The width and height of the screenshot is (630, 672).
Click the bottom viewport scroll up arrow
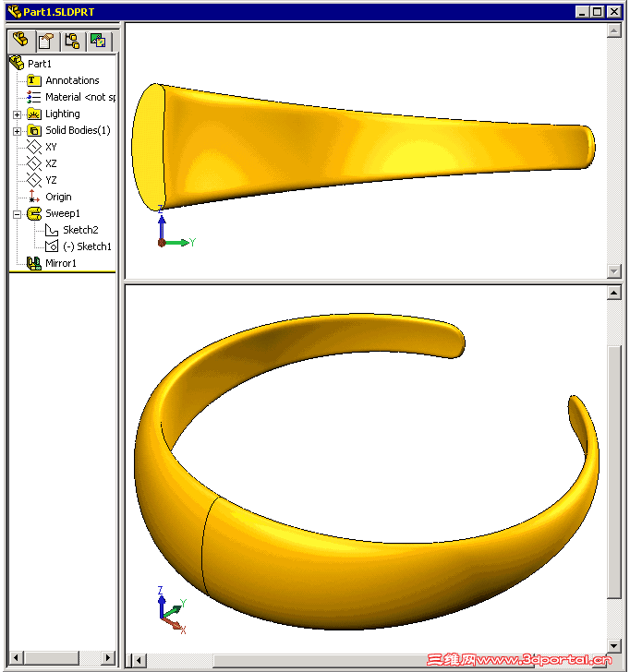point(614,293)
